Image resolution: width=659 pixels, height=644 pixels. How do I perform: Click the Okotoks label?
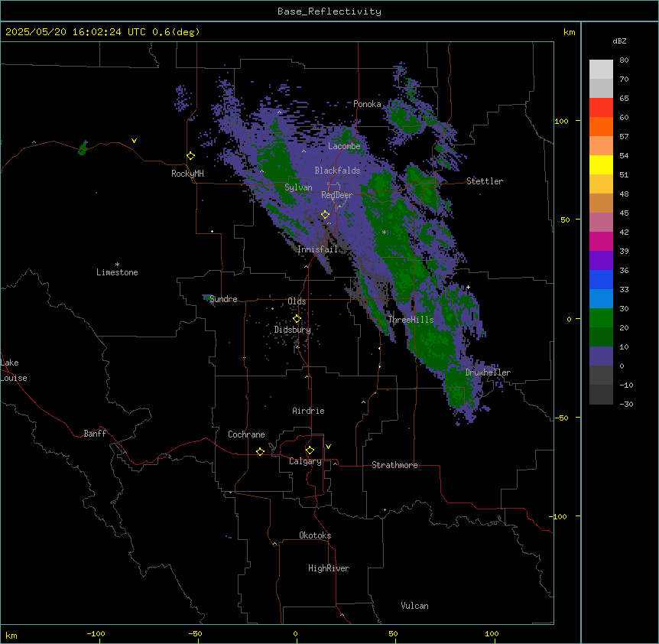click(x=315, y=535)
